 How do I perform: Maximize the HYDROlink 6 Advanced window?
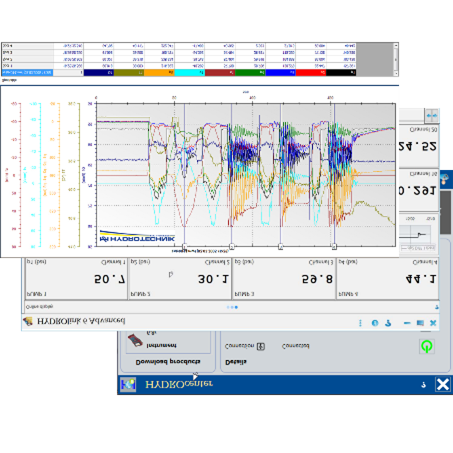420,323
